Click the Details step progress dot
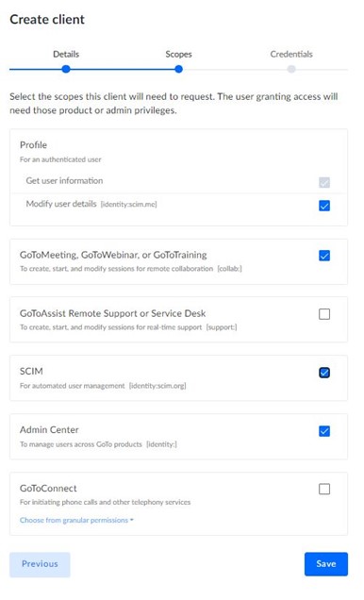 tap(66, 69)
